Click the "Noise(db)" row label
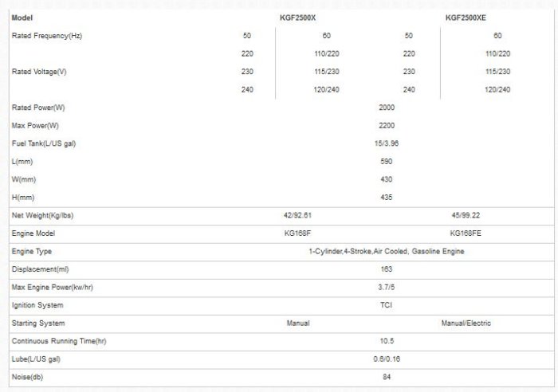Viewport: 558px width, 392px height. (29, 376)
